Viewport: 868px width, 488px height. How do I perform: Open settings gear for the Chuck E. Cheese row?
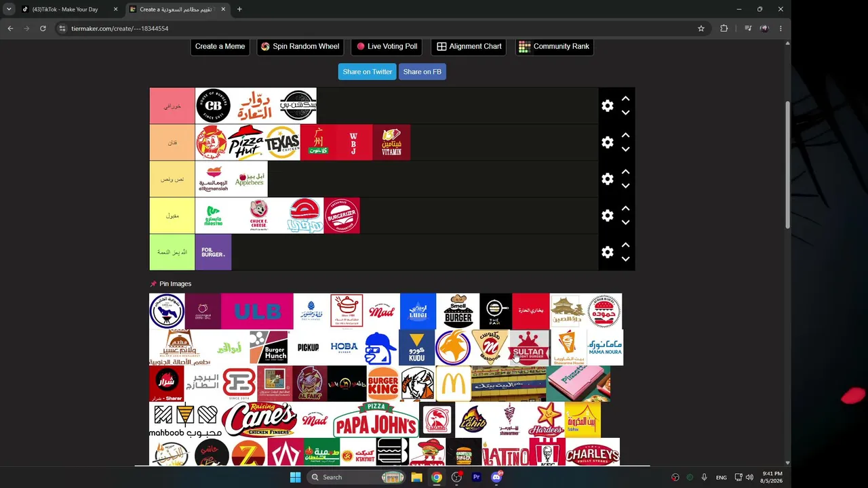[x=608, y=216]
